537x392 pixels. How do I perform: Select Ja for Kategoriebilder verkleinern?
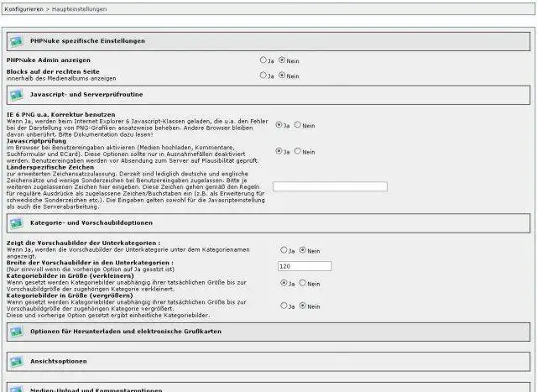click(x=284, y=283)
